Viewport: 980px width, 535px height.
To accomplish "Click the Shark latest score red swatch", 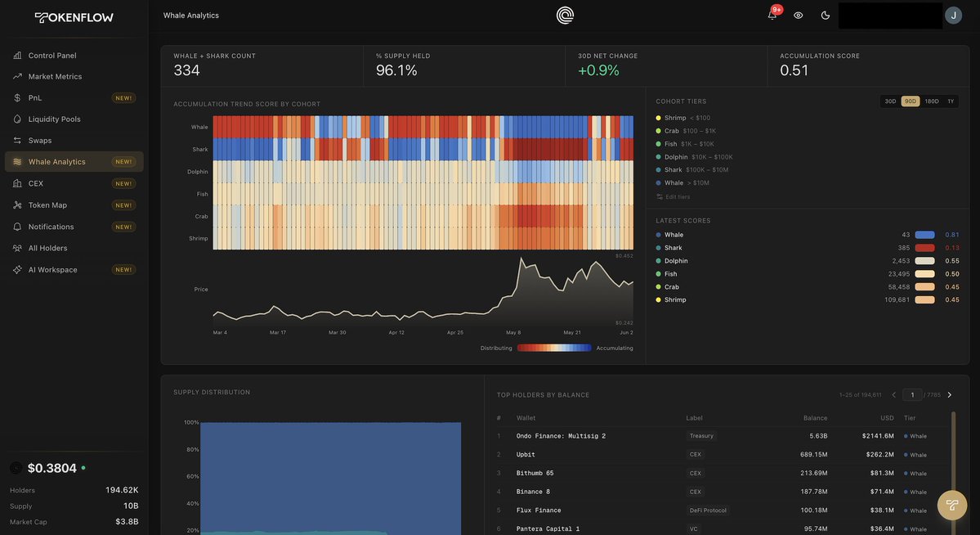I will 924,248.
